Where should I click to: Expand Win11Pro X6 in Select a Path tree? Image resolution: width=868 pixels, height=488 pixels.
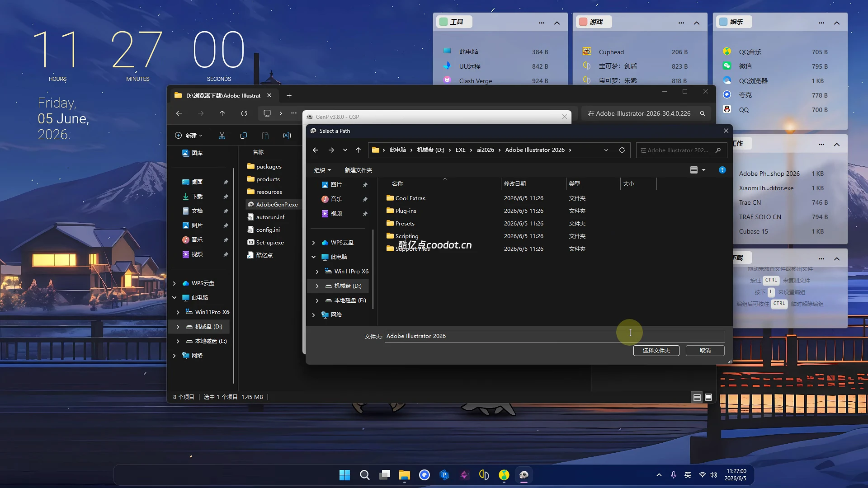pos(317,272)
